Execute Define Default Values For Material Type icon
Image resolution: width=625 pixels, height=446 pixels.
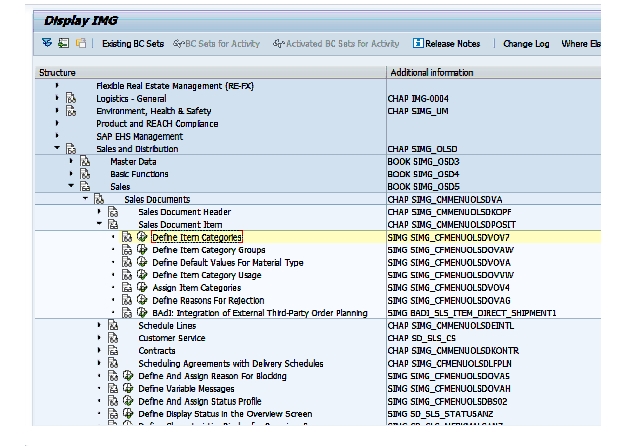coord(142,262)
